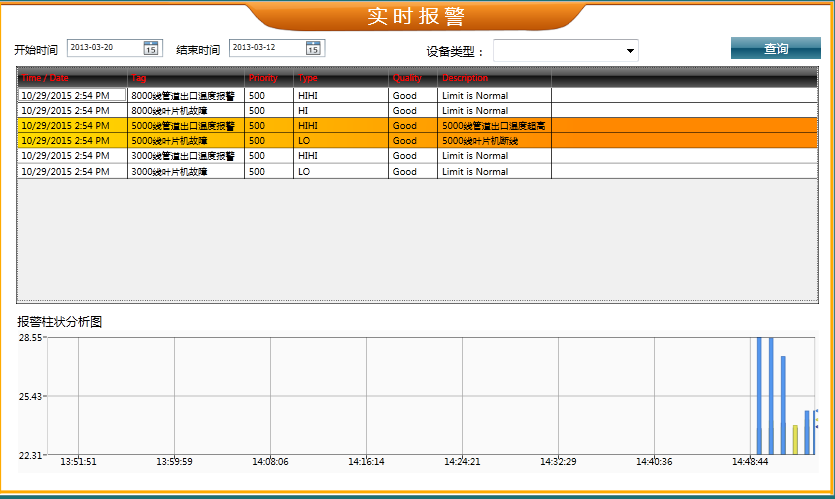Viewport: 835px width, 499px height.
Task: Click the end date field showing 2013-03-12
Action: 266,48
